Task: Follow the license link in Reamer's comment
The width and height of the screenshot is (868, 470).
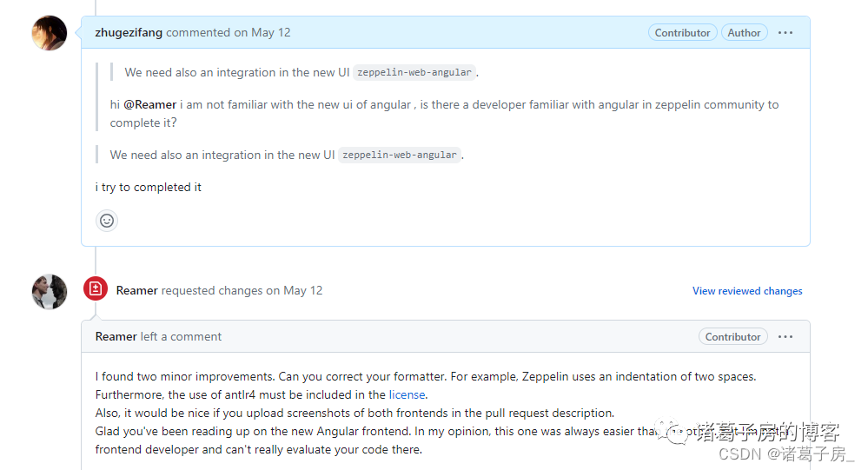Action: click(x=407, y=394)
